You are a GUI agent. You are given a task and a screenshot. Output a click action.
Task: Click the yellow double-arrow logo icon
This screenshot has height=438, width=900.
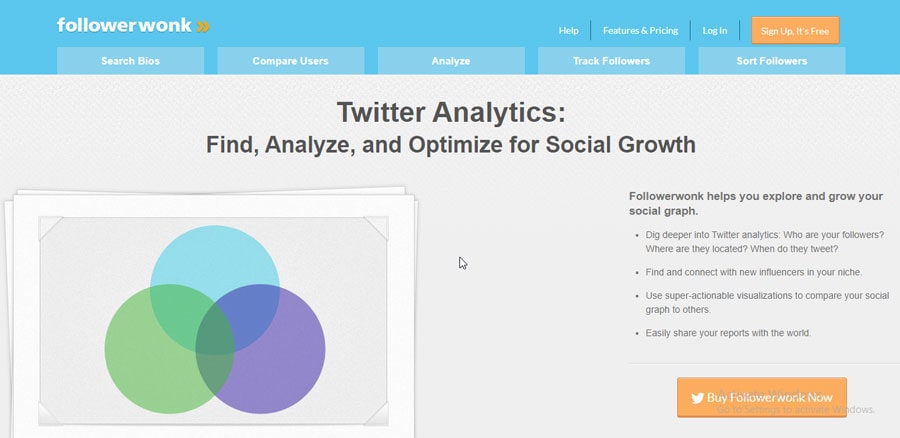point(203,26)
